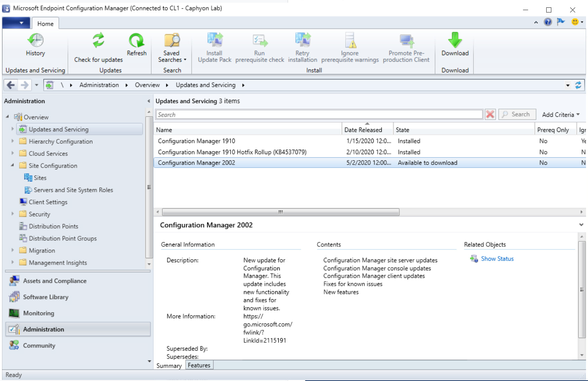Expand the Migration folder
Viewport: 588px width, 381px height.
[12, 250]
